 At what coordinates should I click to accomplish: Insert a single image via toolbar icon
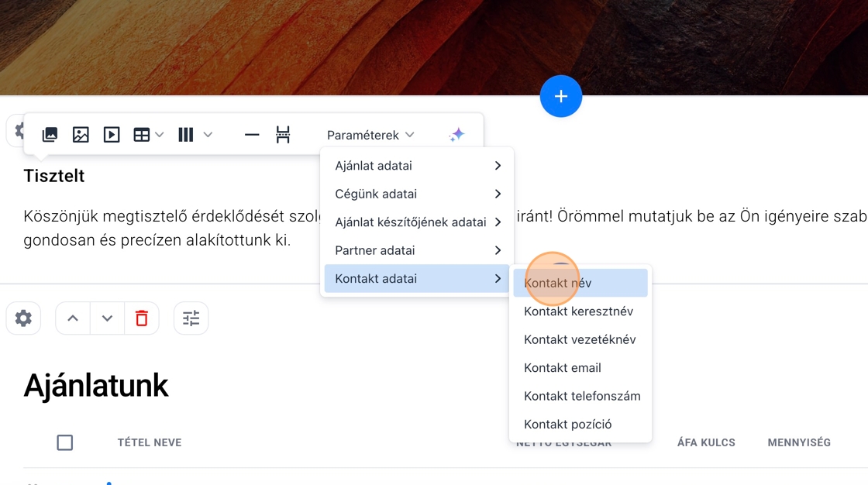pyautogui.click(x=81, y=135)
